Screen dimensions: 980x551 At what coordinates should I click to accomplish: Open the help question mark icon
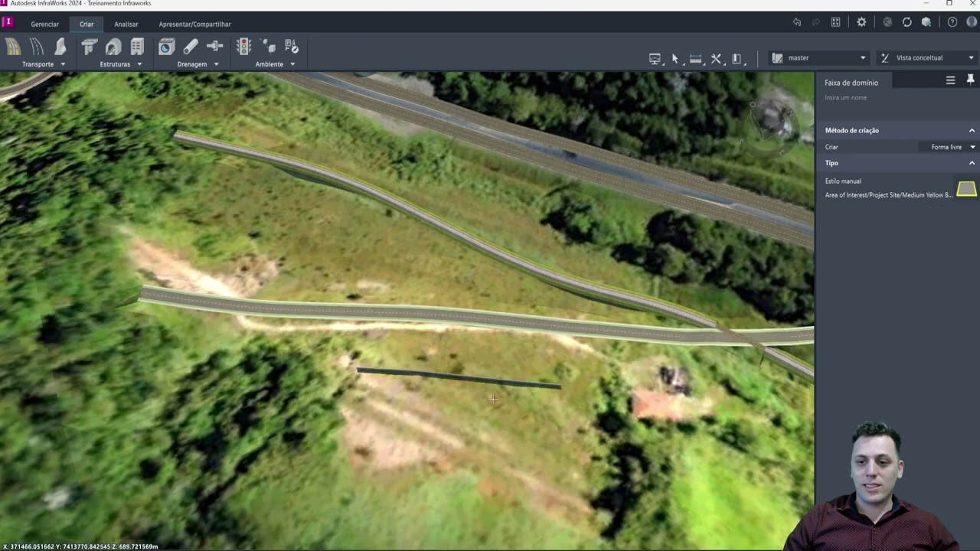point(952,22)
